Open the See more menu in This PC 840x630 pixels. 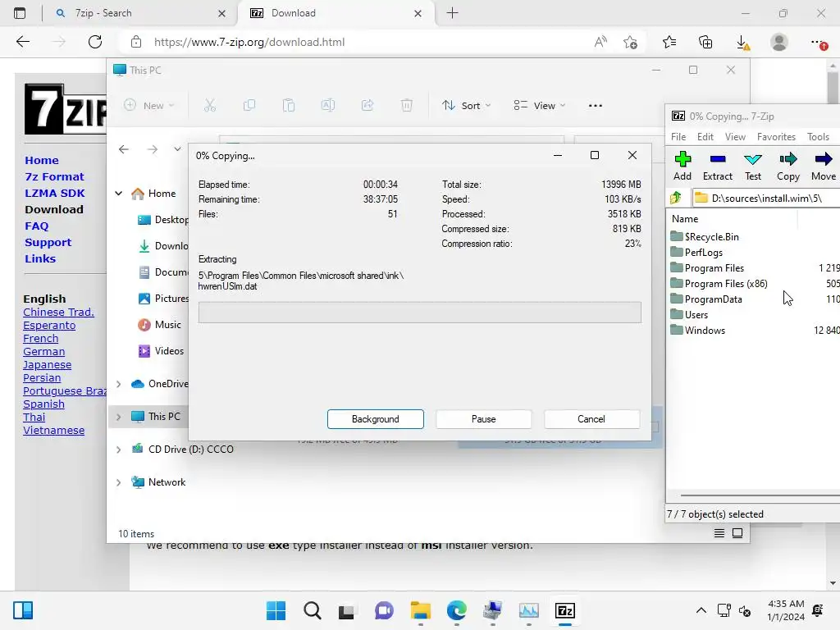point(596,106)
